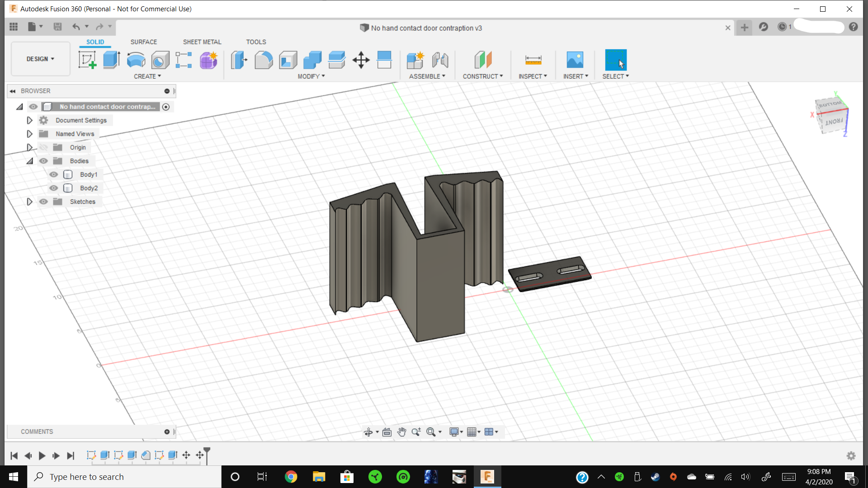
Task: Open the CONSTRUCT dropdown menu
Action: click(483, 76)
